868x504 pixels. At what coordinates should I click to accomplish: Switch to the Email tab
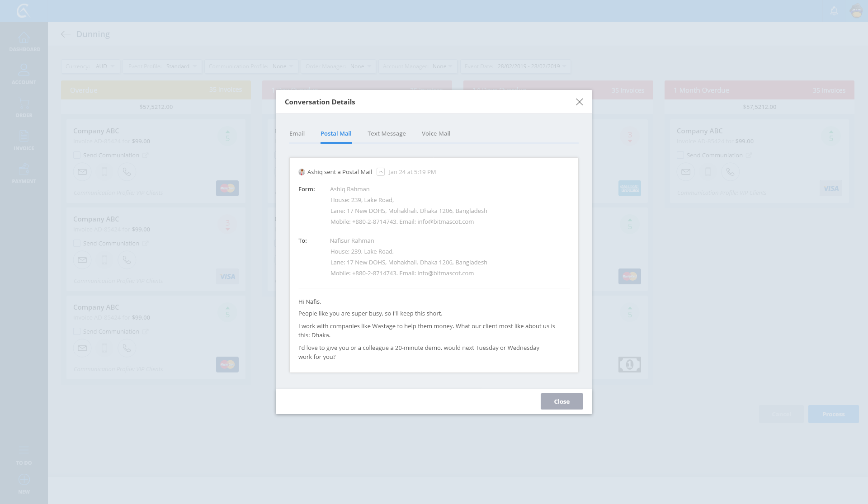click(297, 133)
